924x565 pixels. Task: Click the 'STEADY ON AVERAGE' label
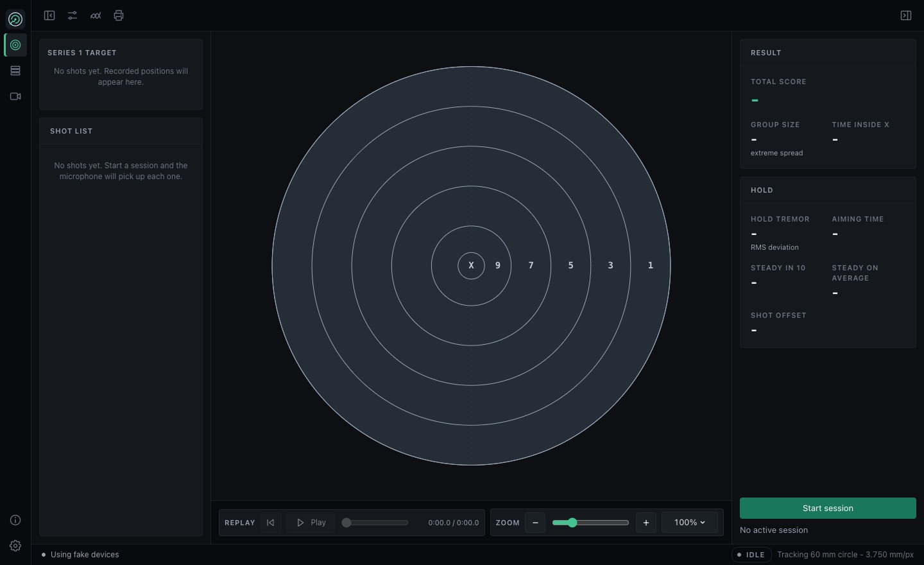tap(855, 273)
